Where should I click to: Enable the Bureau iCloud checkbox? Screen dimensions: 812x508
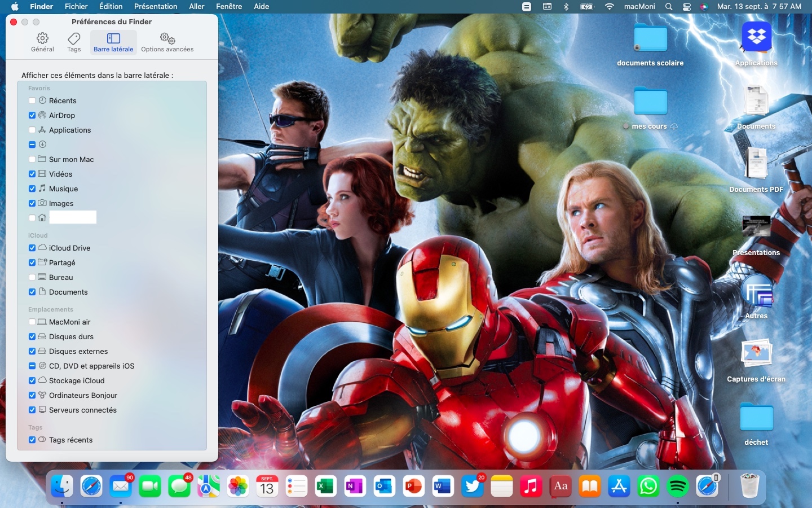pyautogui.click(x=32, y=277)
